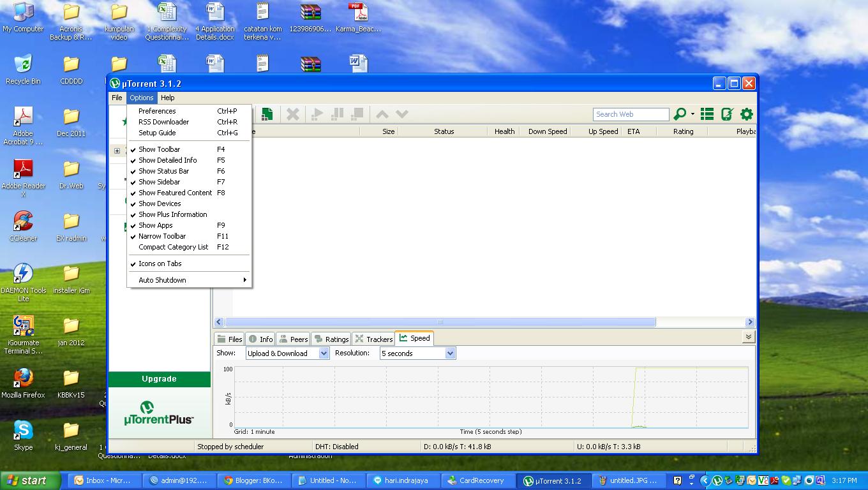Toggle Show Toolbar option

(190, 149)
